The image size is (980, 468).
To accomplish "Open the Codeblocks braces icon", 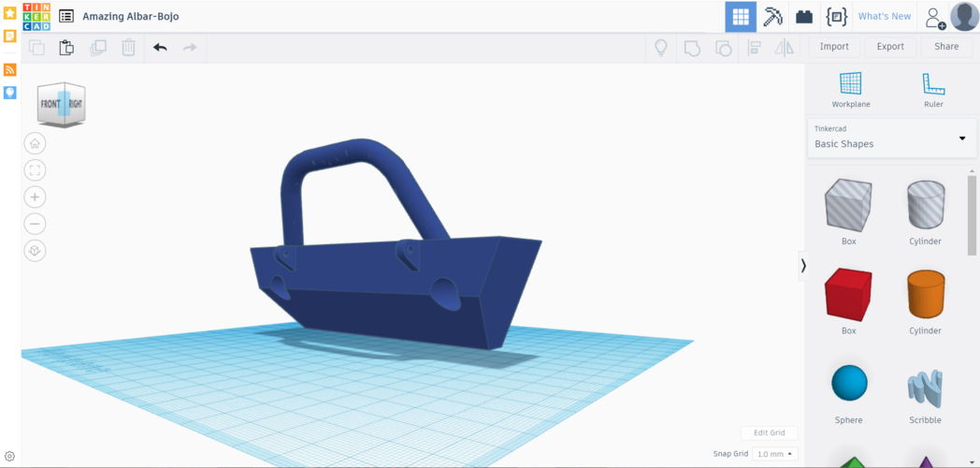I will coord(836,17).
